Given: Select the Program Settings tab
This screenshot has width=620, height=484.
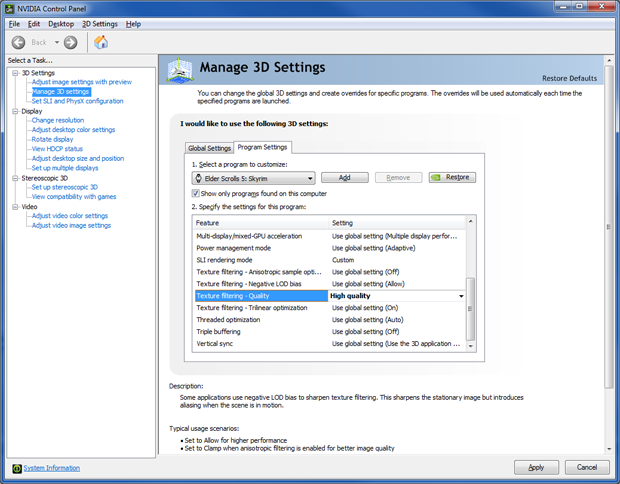Looking at the screenshot, I should (x=263, y=147).
